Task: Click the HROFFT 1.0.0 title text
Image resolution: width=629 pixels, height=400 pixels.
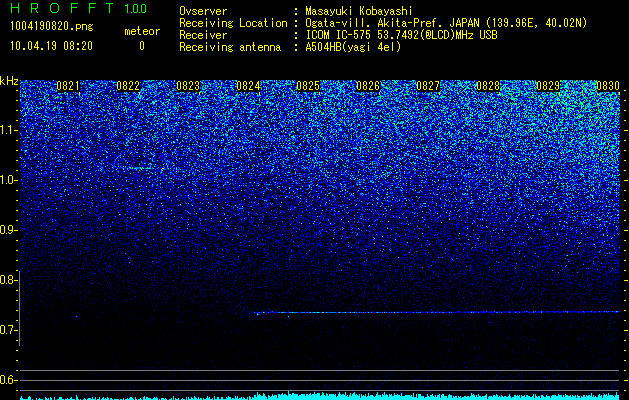Action: 79,8
